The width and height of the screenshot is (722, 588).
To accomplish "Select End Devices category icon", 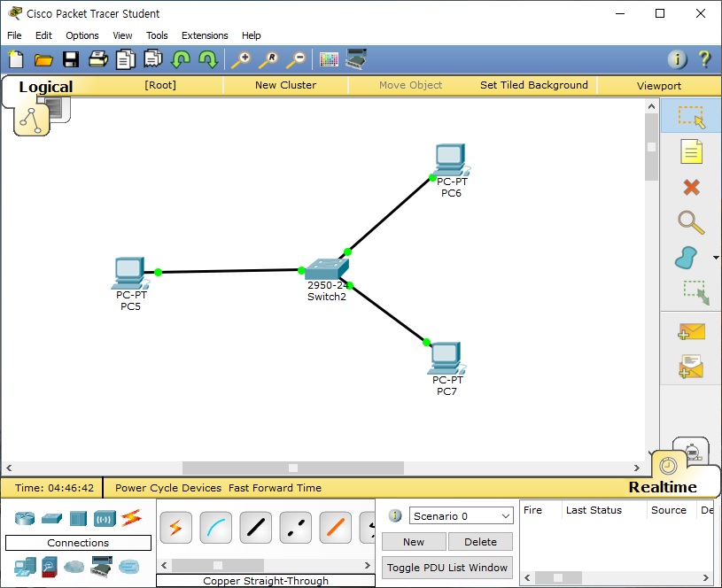I will coord(25,567).
